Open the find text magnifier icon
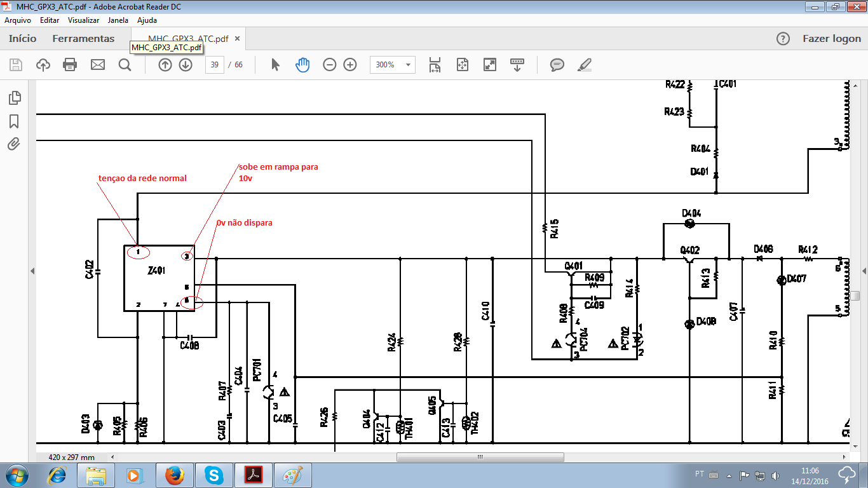868x488 pixels. click(x=125, y=65)
